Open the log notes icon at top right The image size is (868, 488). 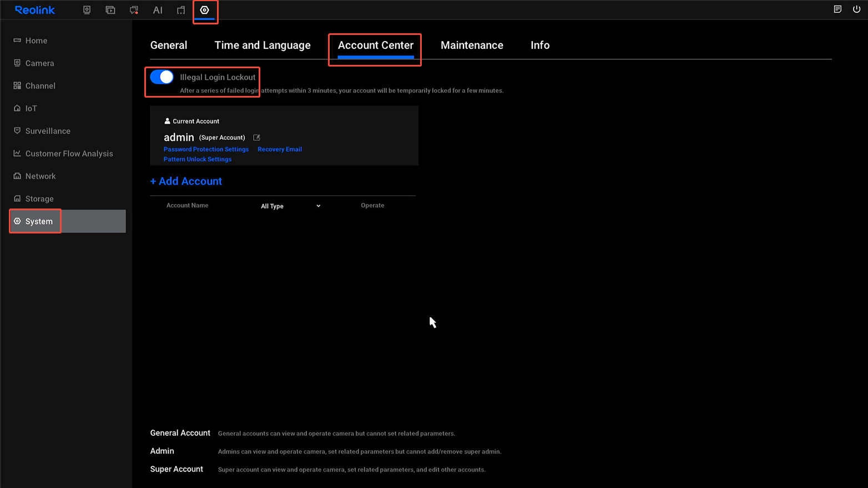point(837,9)
